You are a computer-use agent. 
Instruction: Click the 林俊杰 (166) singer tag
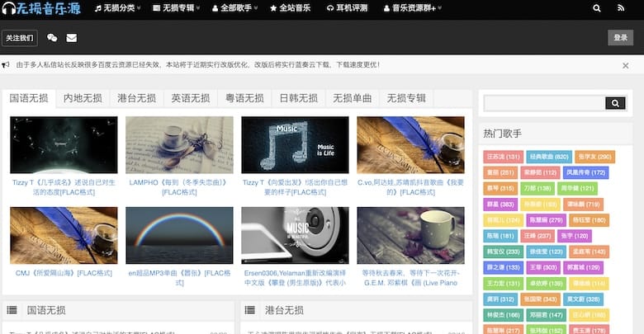(503, 315)
